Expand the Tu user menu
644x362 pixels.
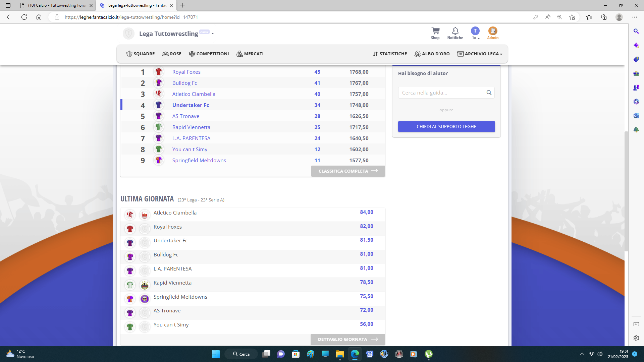(475, 38)
